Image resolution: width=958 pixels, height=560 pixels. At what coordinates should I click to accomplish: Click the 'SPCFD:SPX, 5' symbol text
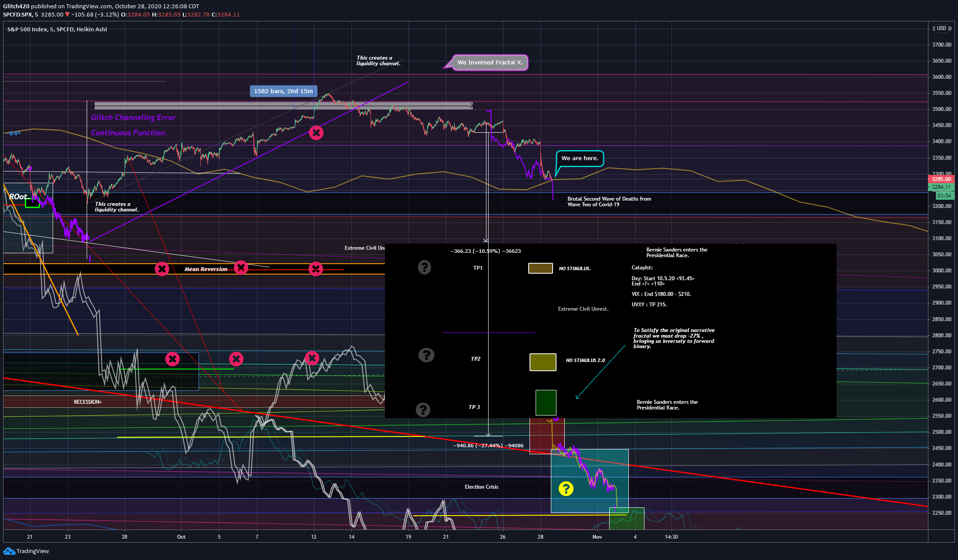coord(20,14)
